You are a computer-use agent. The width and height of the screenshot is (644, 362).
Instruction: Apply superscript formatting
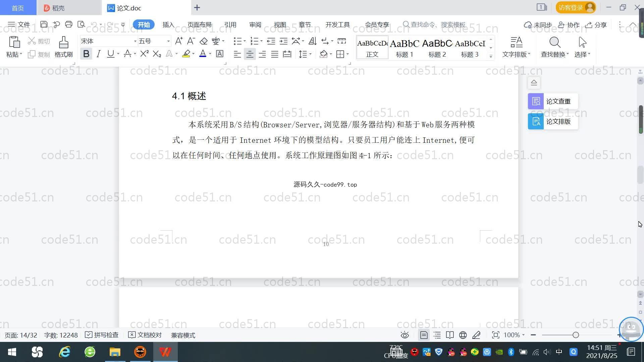144,54
